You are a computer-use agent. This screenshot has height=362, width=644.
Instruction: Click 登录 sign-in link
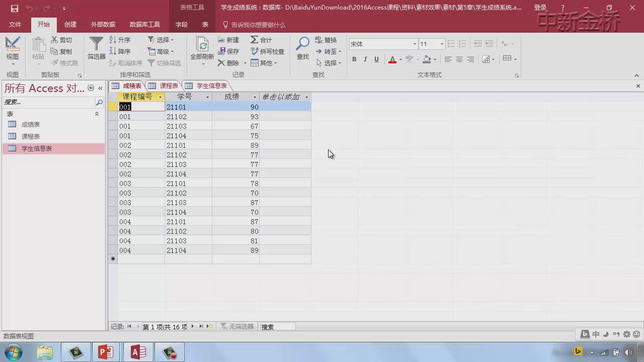[x=540, y=8]
